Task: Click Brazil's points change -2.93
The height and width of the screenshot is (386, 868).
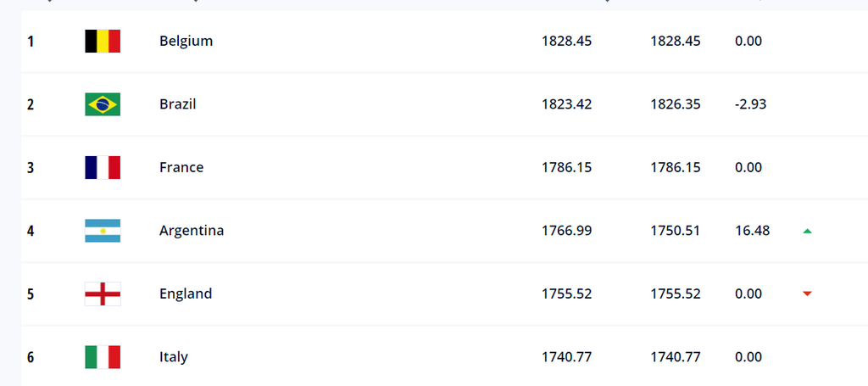Action: 751,104
